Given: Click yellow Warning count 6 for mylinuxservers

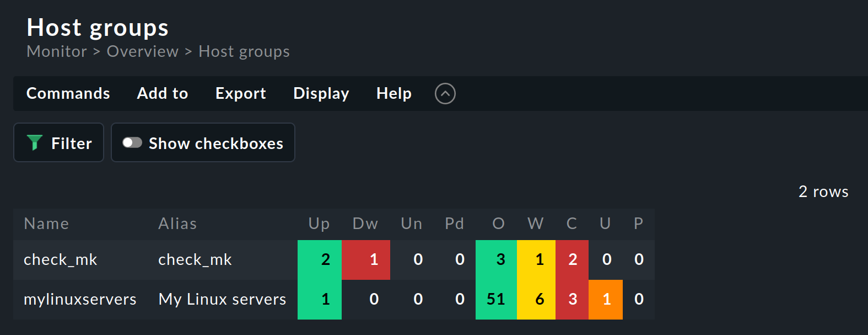Looking at the screenshot, I should [x=539, y=299].
